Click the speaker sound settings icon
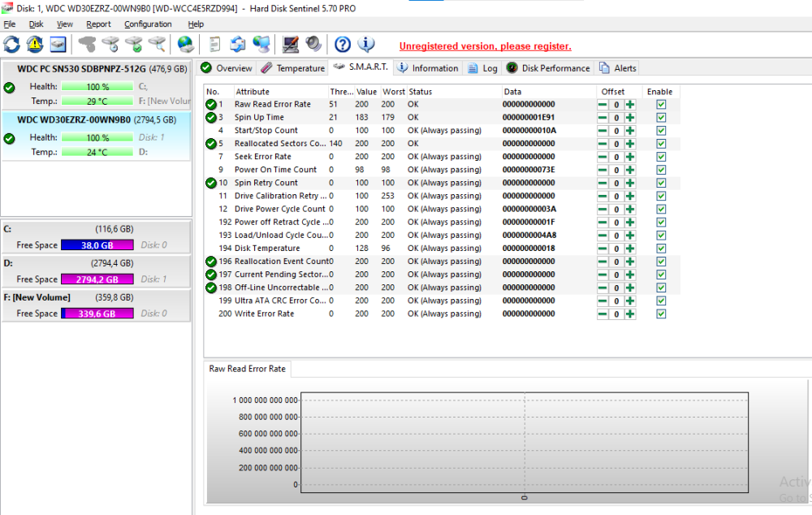The image size is (812, 515). pos(313,44)
